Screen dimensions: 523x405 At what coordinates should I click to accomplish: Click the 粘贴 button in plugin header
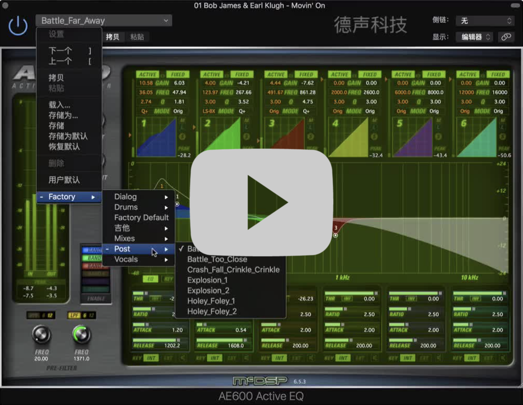(137, 37)
